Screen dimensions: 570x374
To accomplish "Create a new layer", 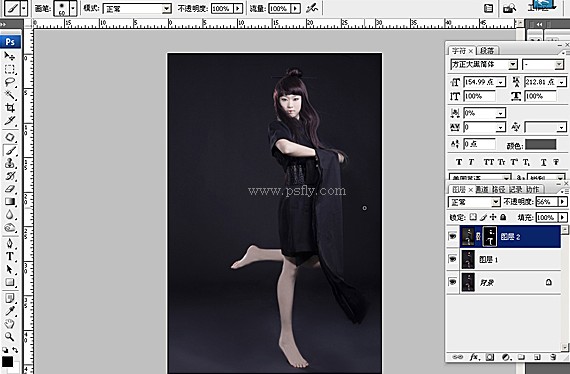I will 537,357.
